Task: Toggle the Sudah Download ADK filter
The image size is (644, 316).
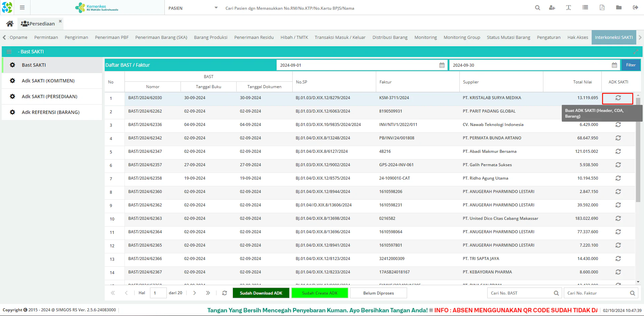Action: click(261, 293)
